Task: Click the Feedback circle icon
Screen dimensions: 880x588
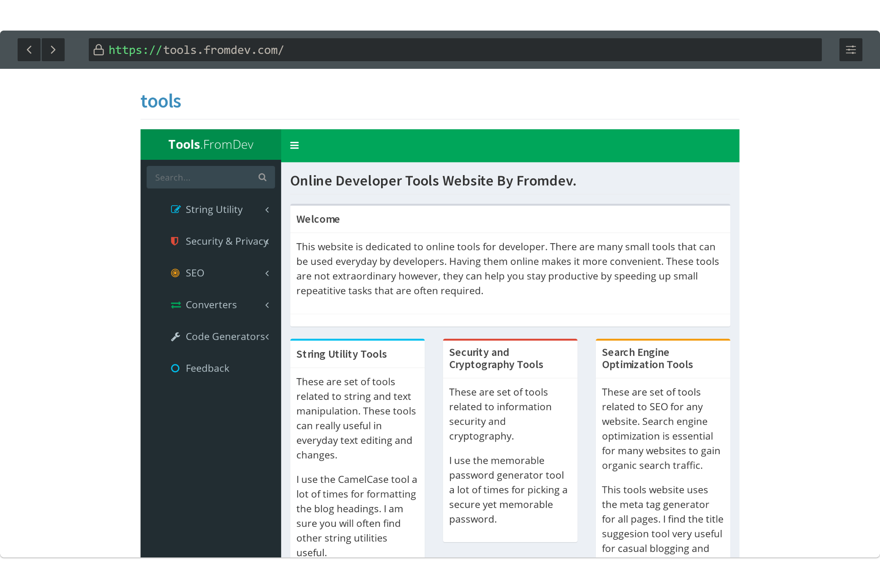Action: (x=175, y=368)
